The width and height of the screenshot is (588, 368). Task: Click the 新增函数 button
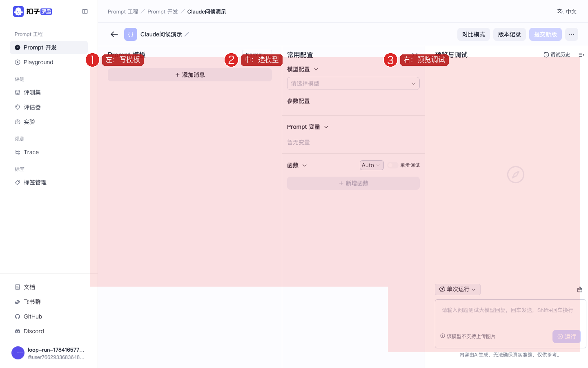(353, 183)
